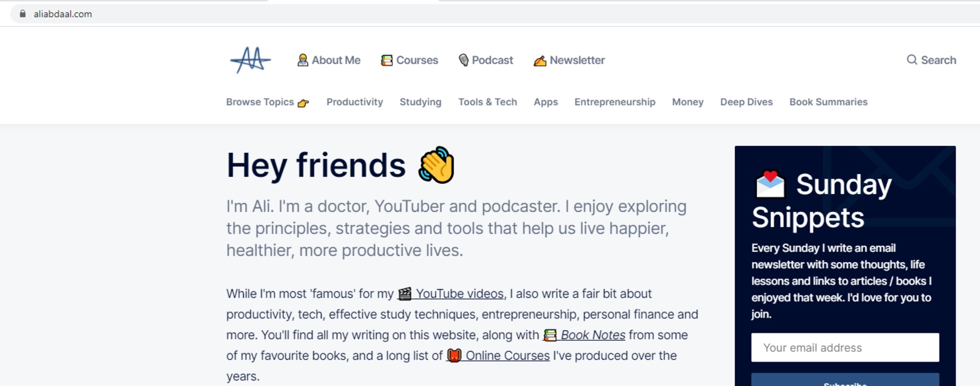
Task: Follow the Online Courses link
Action: (498, 355)
